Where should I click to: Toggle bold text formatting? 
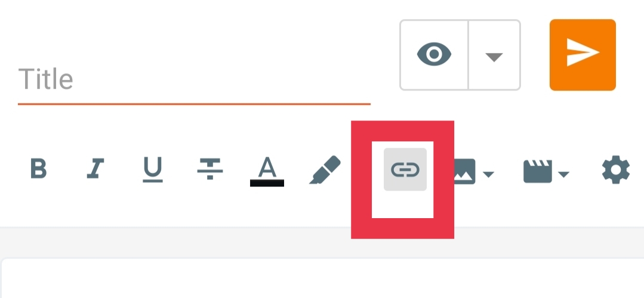click(x=39, y=169)
